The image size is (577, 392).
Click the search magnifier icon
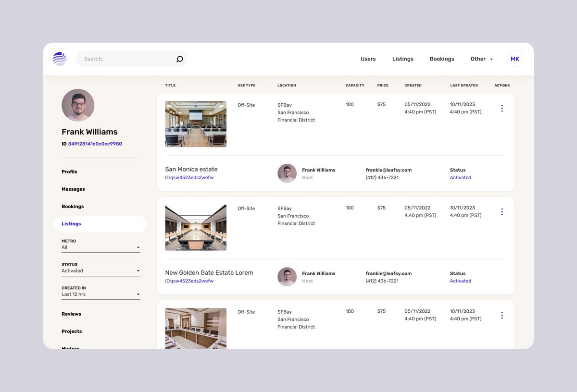[x=180, y=59]
